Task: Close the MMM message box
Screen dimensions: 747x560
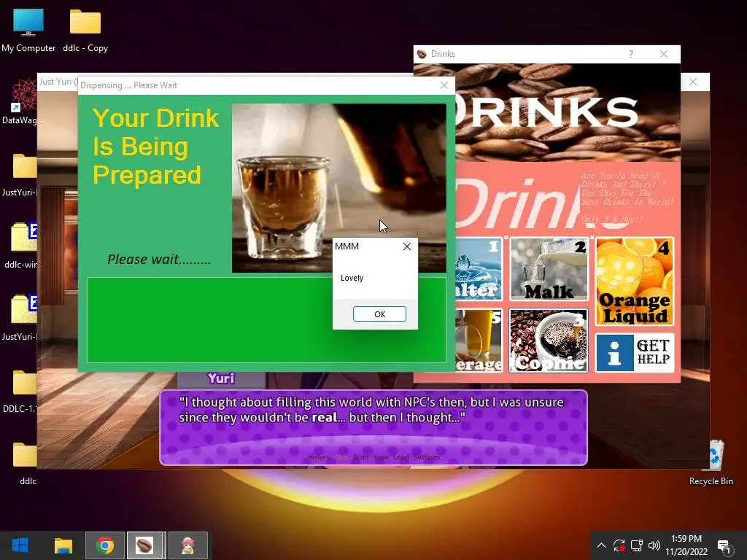Action: click(407, 246)
